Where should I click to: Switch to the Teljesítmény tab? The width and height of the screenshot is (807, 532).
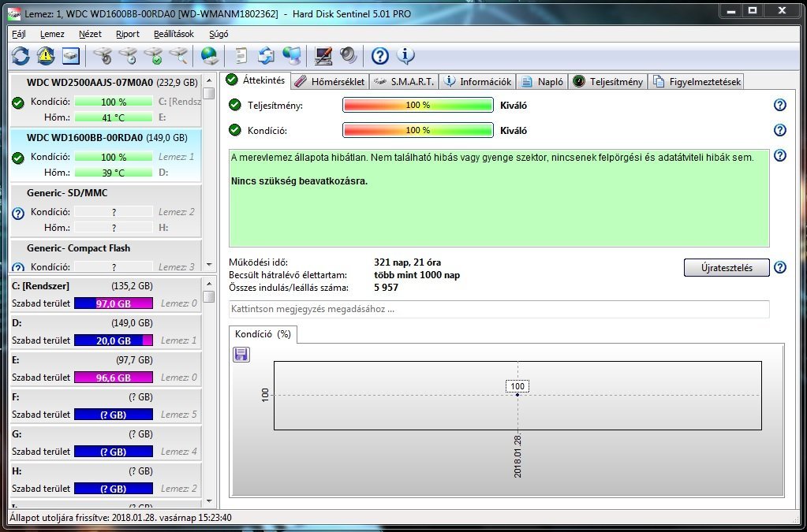pos(608,82)
